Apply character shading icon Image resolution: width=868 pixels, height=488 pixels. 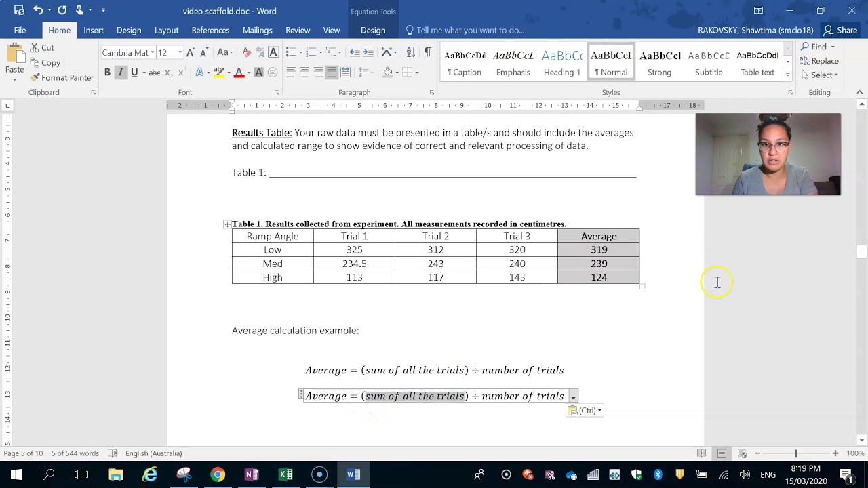pyautogui.click(x=259, y=73)
